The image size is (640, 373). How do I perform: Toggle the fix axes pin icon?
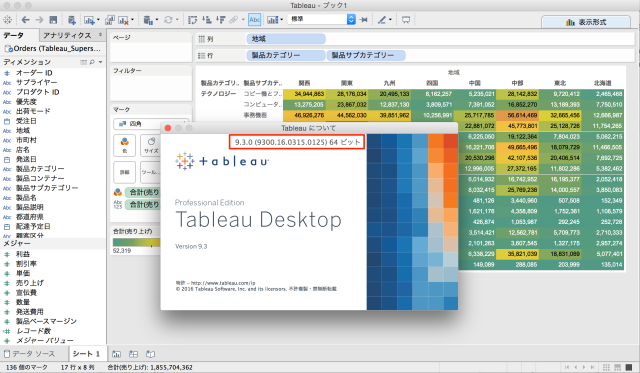[364, 20]
